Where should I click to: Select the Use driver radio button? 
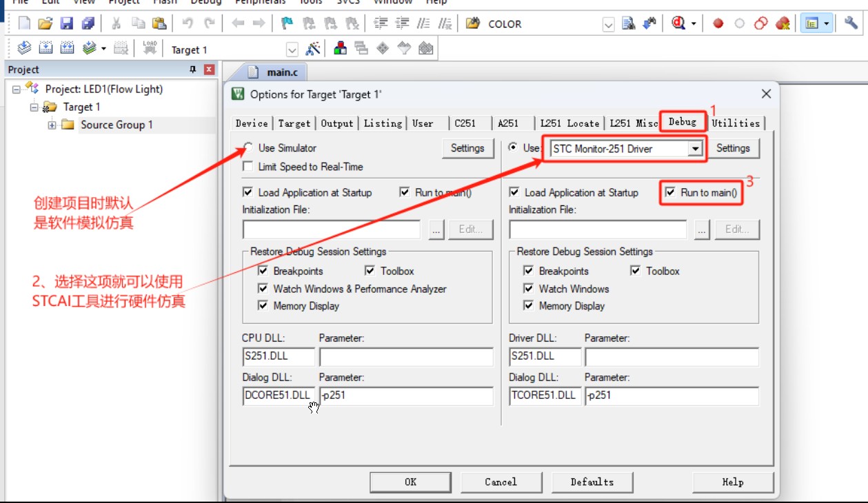coord(513,147)
